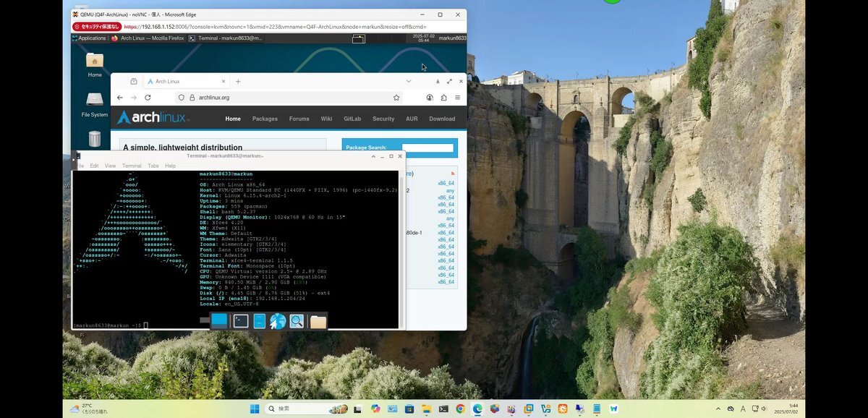Viewport: 868px width, 418px height.
Task: Open Google Chrome from Windows taskbar
Action: point(460,409)
